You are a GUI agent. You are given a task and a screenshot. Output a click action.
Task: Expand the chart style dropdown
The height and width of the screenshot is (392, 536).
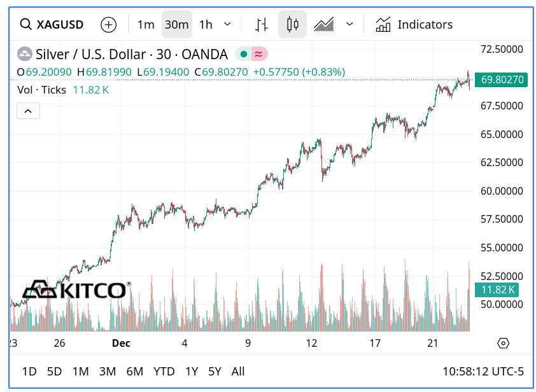(349, 25)
